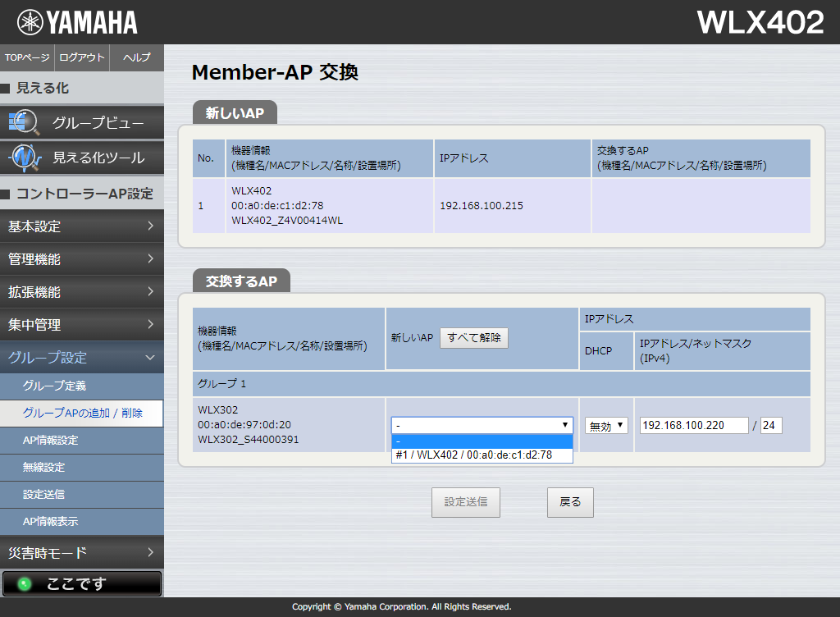Click netmask field showing 24
The height and width of the screenshot is (617, 840).
point(771,426)
